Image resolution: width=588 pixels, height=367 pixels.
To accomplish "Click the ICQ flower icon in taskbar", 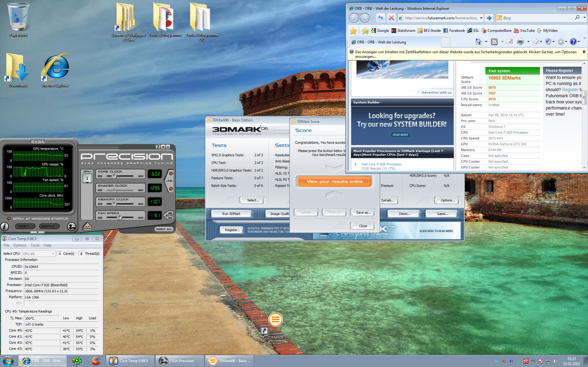I will (x=77, y=361).
